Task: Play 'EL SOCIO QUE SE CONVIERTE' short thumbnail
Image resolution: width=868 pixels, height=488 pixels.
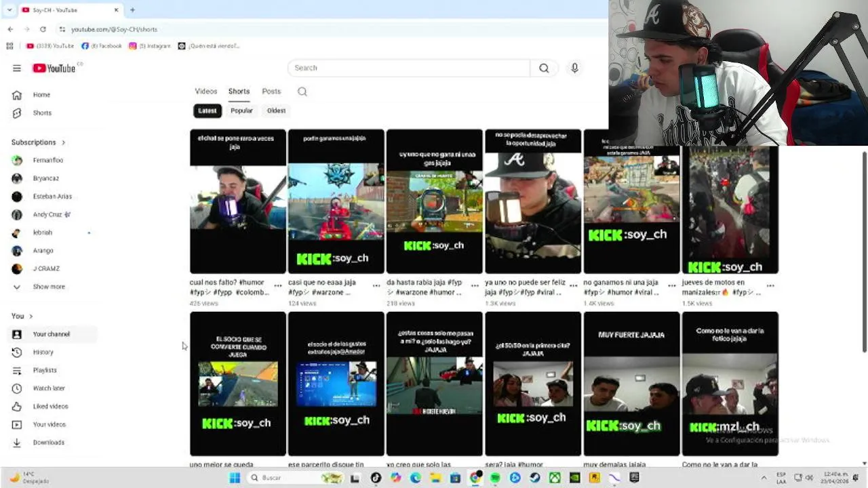Action: [238, 384]
